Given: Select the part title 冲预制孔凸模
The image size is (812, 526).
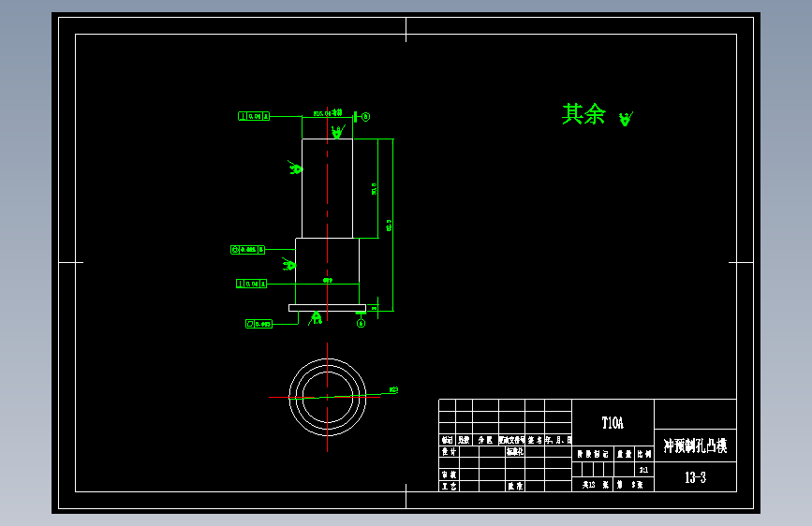Looking at the screenshot, I should (x=695, y=446).
